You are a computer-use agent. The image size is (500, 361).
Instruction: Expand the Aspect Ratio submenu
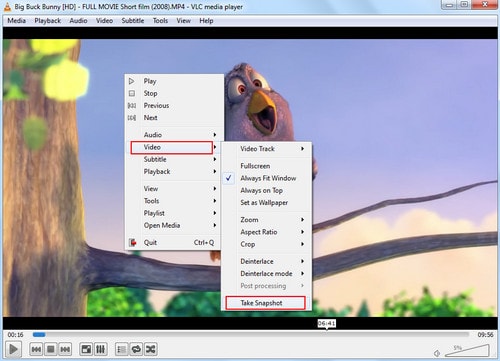pyautogui.click(x=266, y=232)
